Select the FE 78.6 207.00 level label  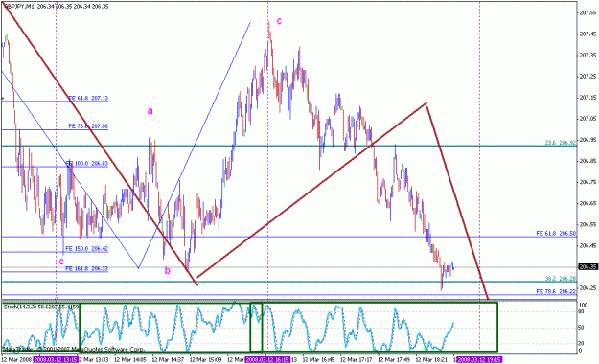[88, 126]
